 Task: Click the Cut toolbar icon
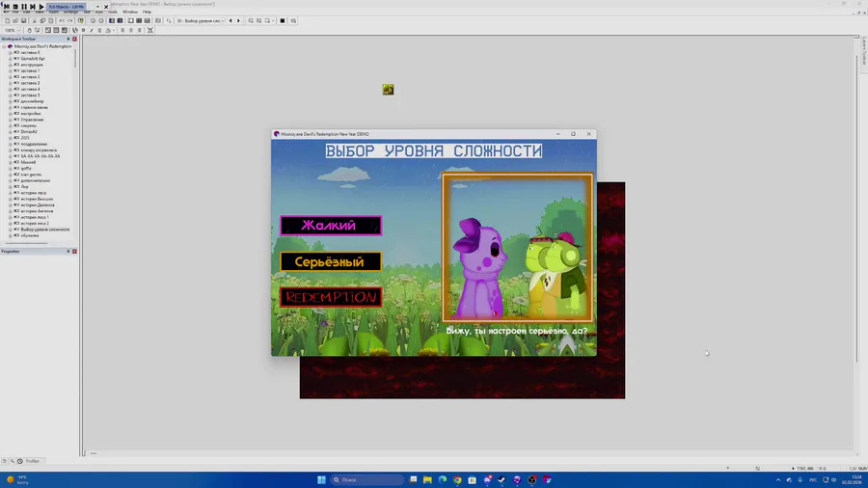35,21
